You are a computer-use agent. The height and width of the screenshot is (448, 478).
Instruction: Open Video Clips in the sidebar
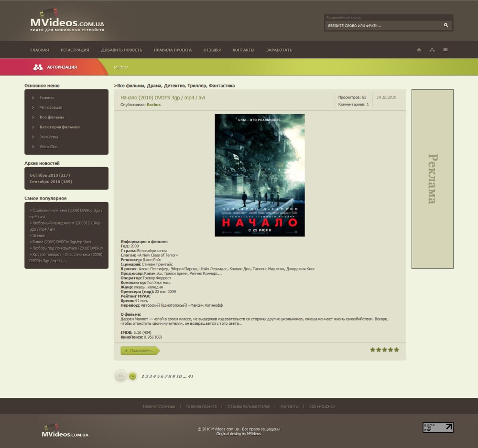[48, 147]
